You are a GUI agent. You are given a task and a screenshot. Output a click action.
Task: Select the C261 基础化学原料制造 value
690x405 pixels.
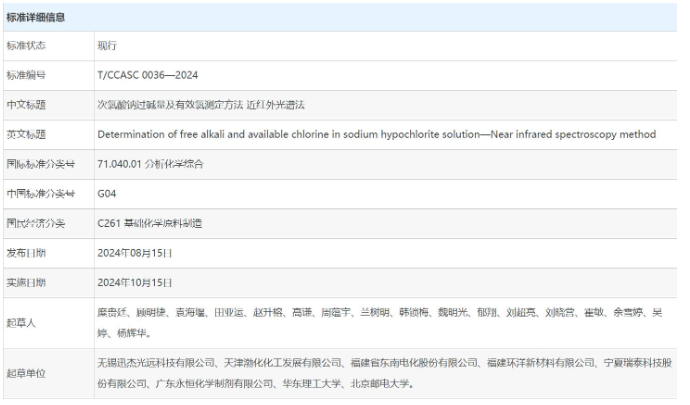[x=150, y=222]
